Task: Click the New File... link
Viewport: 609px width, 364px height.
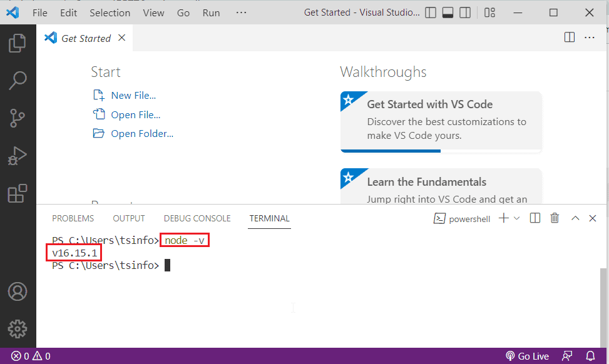Action: coord(133,96)
